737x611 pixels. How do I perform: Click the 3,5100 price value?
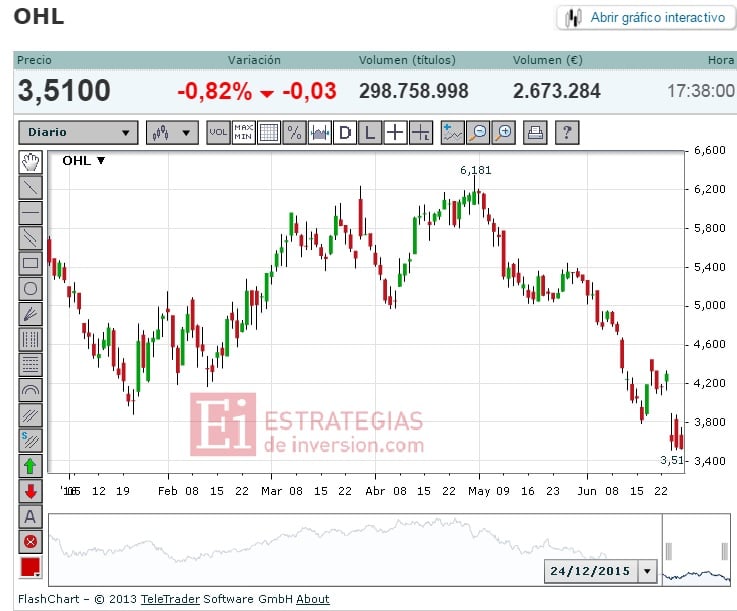64,90
